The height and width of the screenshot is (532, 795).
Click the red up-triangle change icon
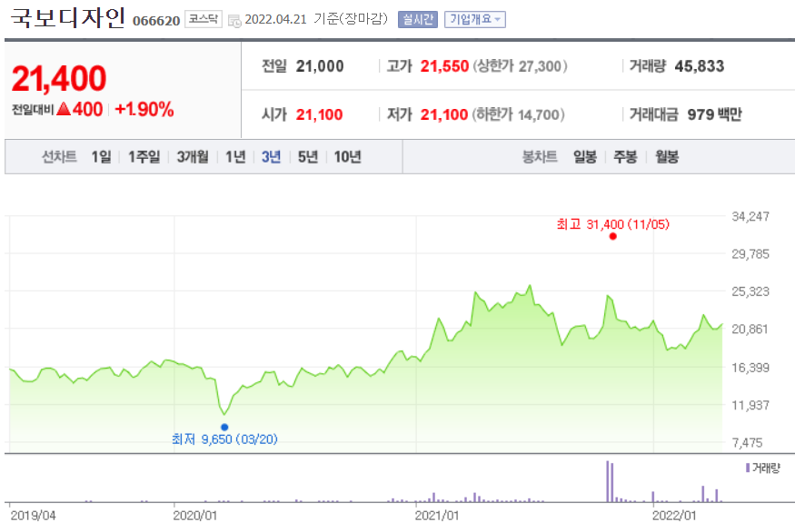click(64, 108)
